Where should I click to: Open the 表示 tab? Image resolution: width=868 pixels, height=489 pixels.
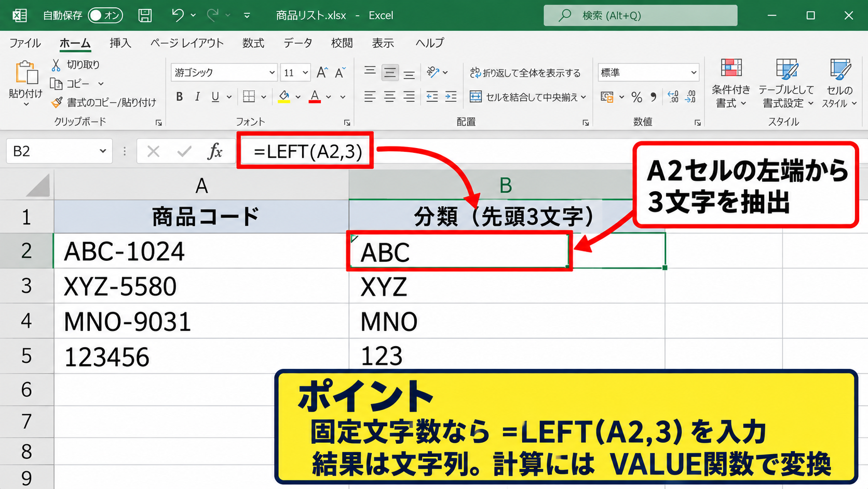coord(383,43)
